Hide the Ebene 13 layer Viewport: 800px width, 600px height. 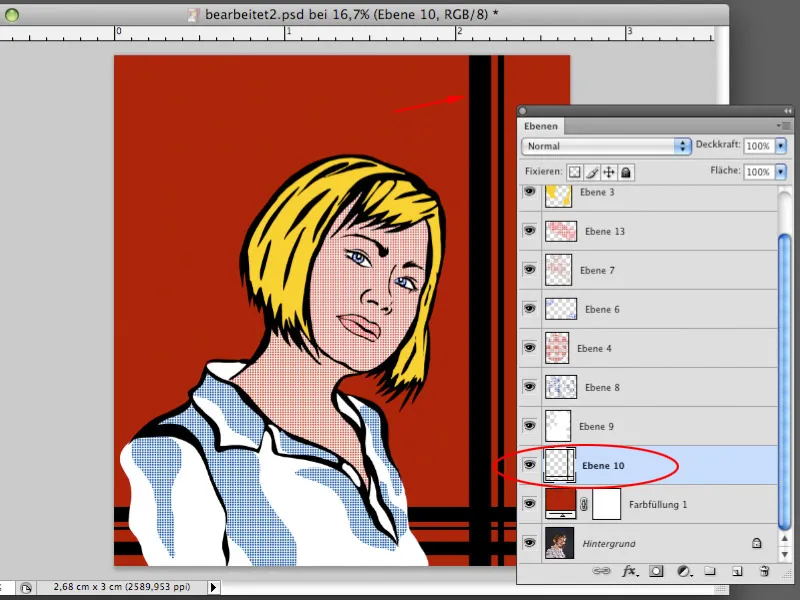(530, 231)
